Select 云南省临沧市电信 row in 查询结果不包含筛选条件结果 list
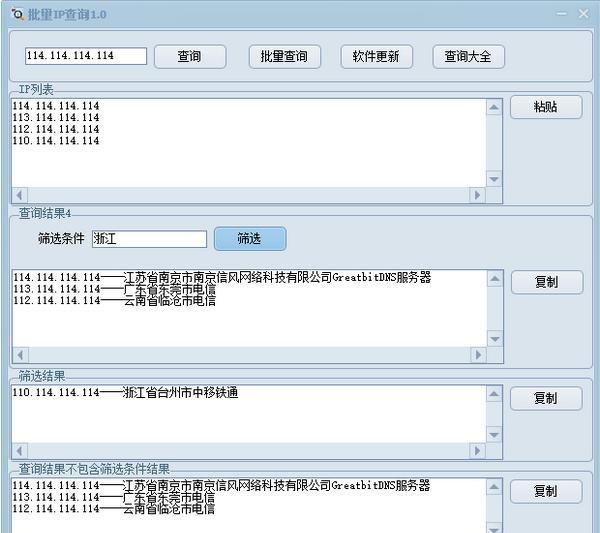600x533 pixels. 114,509
